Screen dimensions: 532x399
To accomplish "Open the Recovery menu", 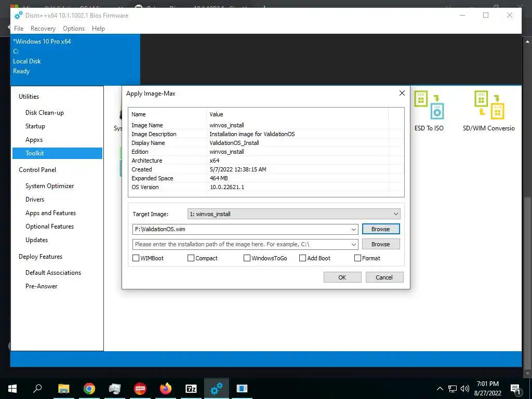I will pyautogui.click(x=43, y=29).
